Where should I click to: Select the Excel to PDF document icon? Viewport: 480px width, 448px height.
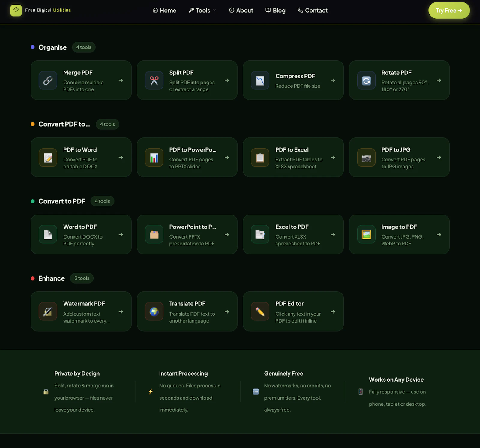pos(260,234)
